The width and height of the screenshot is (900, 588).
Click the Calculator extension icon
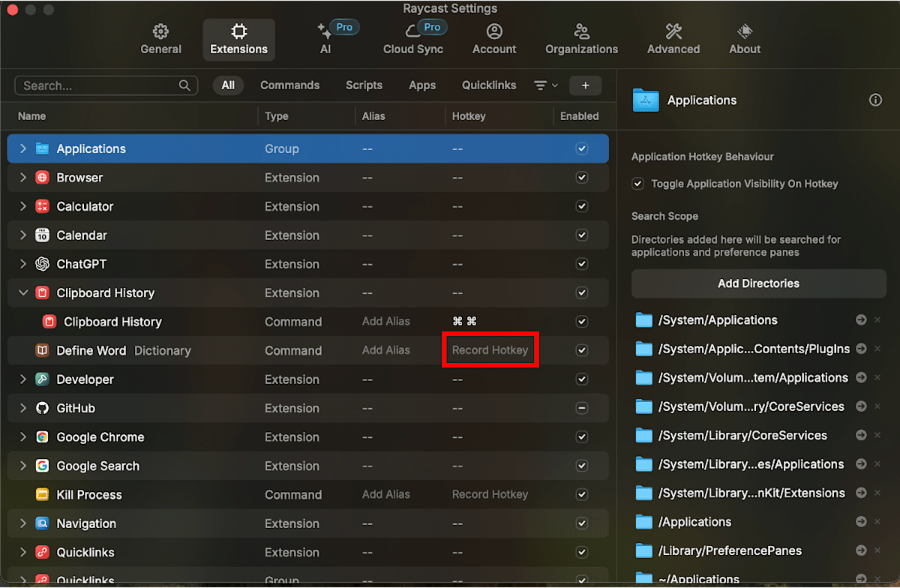click(42, 206)
